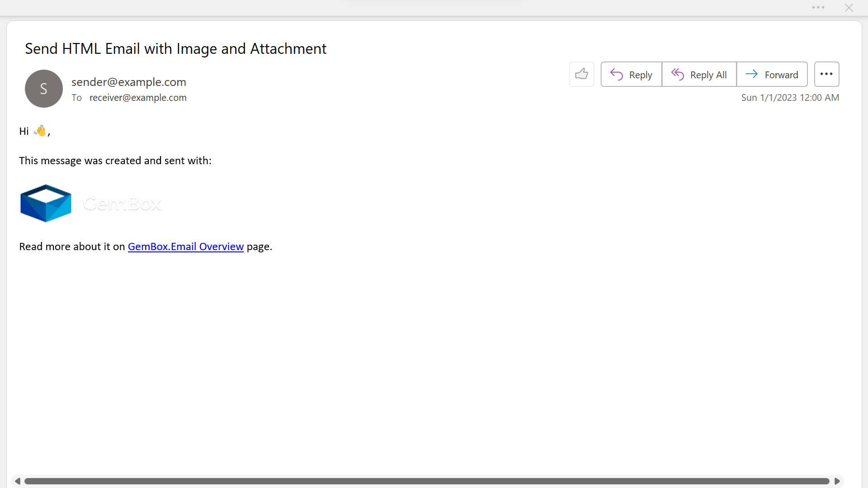Click the Sun 1/1/2023 12:00 AM timestamp
The image size is (868, 488).
pyautogui.click(x=790, y=98)
